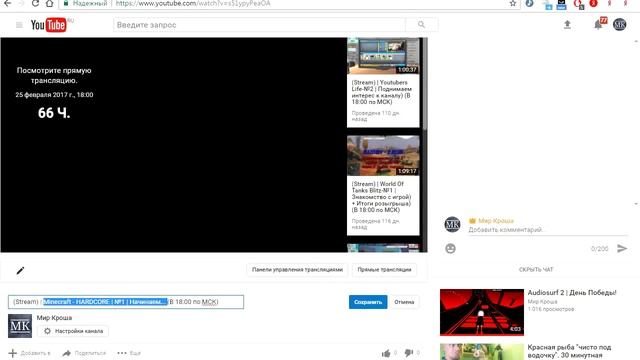This screenshot has height=360, width=640.
Task: Open the three-dot More menu
Action: click(x=122, y=353)
